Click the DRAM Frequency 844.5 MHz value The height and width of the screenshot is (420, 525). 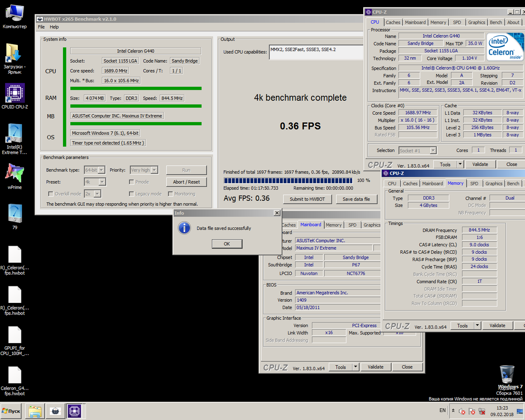(479, 230)
